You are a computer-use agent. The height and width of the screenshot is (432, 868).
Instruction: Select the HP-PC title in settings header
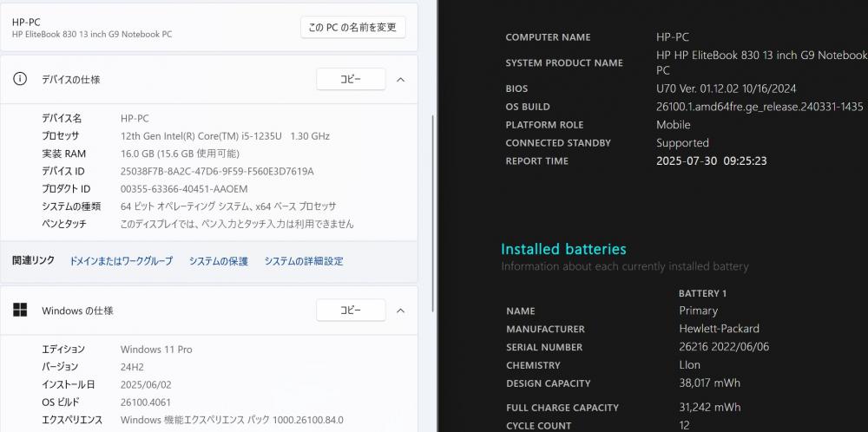click(x=26, y=23)
